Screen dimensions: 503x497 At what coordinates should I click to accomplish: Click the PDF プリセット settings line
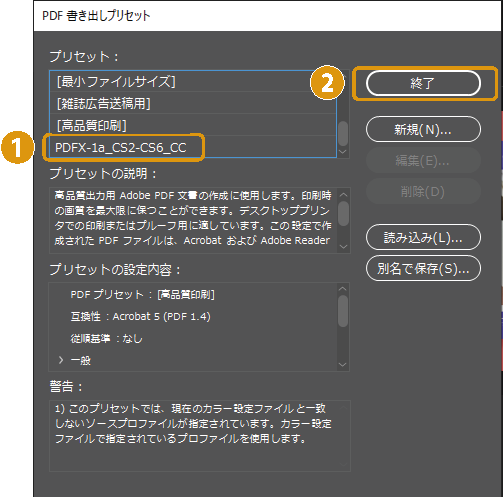[142, 294]
